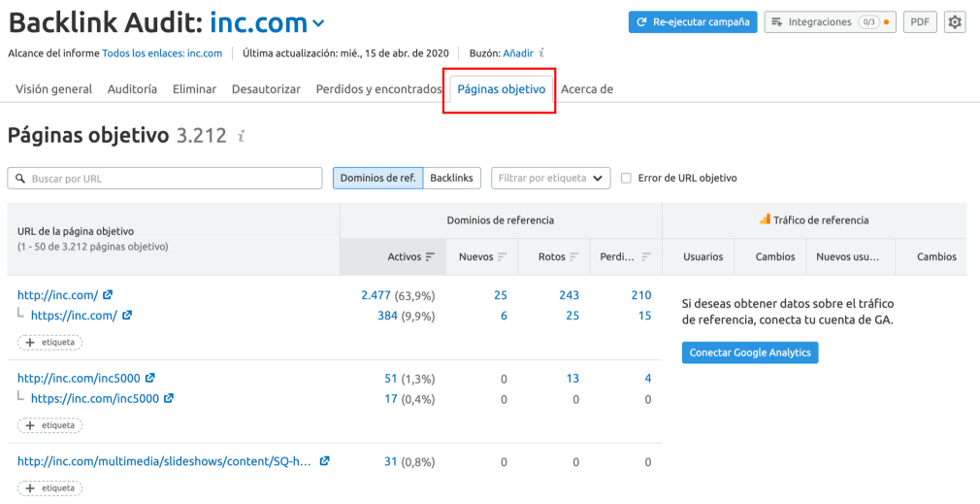This screenshot has width=980, height=504.
Task: Open Acerca de tab
Action: (x=587, y=88)
